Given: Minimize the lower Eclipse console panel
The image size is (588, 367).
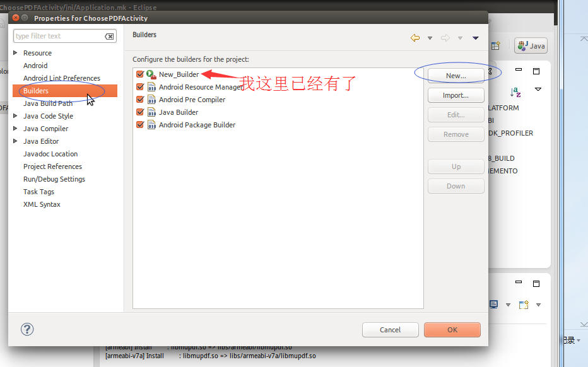Looking at the screenshot, I should point(519,282).
